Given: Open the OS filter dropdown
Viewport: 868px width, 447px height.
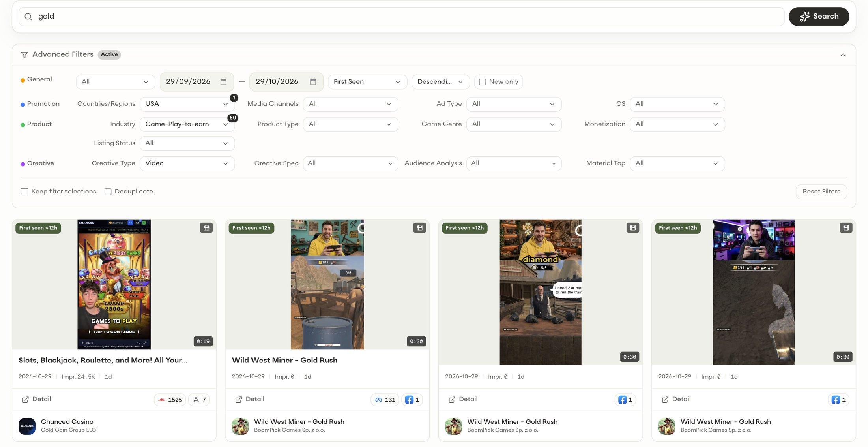Looking at the screenshot, I should coord(677,104).
